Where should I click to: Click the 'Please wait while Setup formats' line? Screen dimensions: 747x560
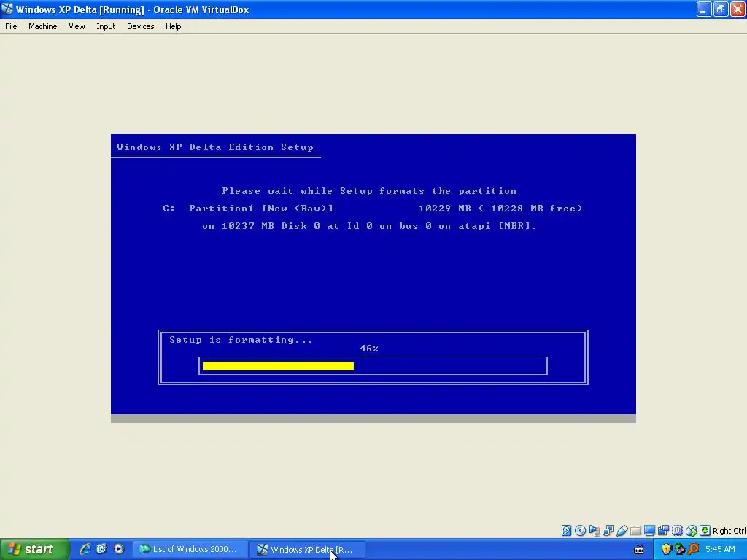click(x=369, y=191)
